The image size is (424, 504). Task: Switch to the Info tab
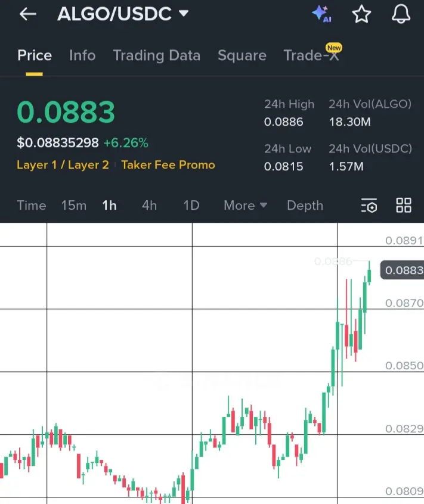[x=82, y=55]
